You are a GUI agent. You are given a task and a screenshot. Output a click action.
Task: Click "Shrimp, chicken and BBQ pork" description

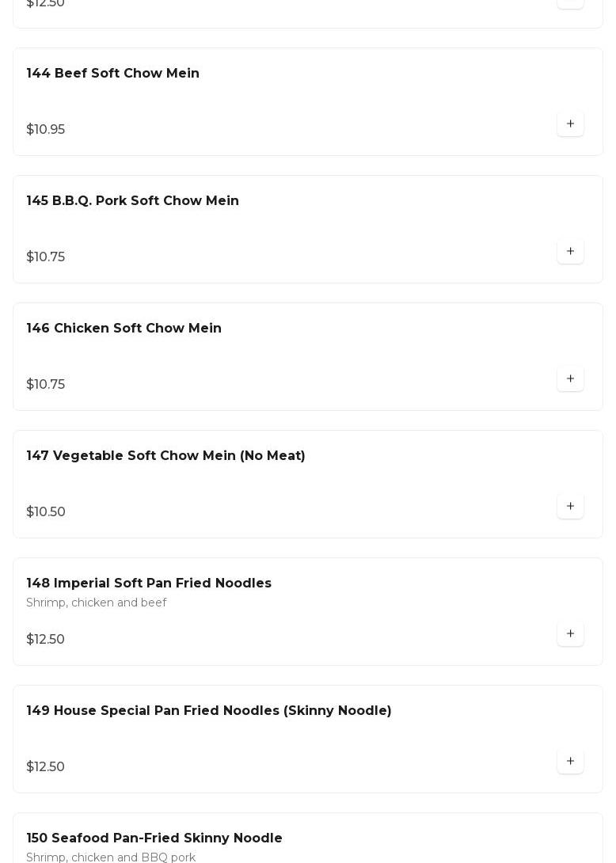[111, 857]
